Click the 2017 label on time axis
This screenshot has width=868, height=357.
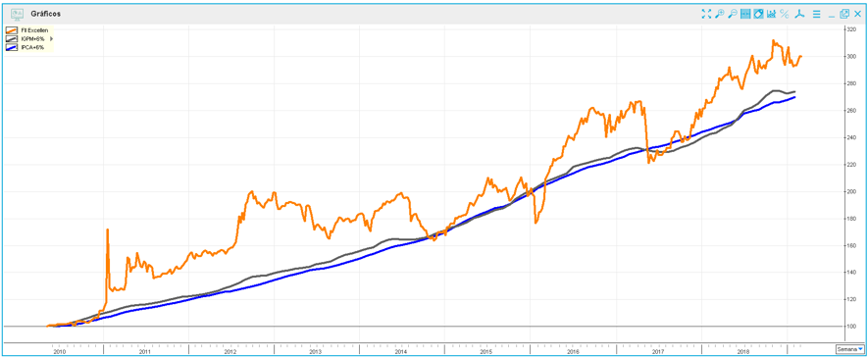point(658,351)
